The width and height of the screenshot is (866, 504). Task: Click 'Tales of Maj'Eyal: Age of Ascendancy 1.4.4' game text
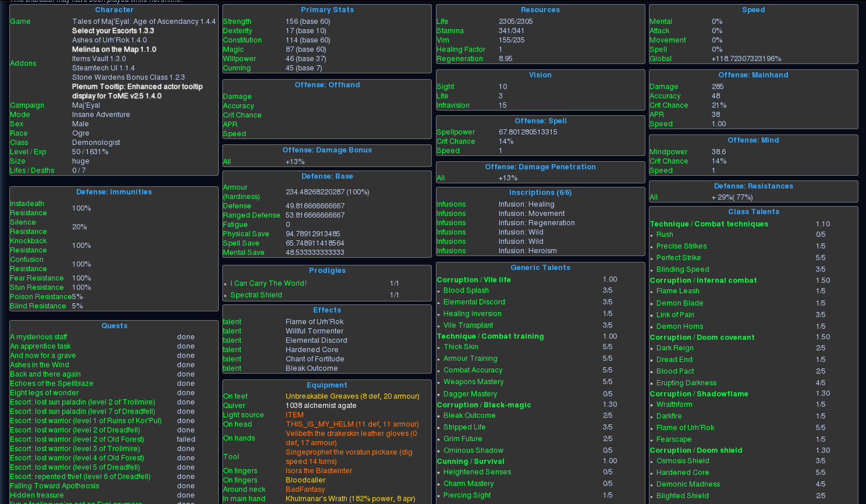tap(144, 22)
